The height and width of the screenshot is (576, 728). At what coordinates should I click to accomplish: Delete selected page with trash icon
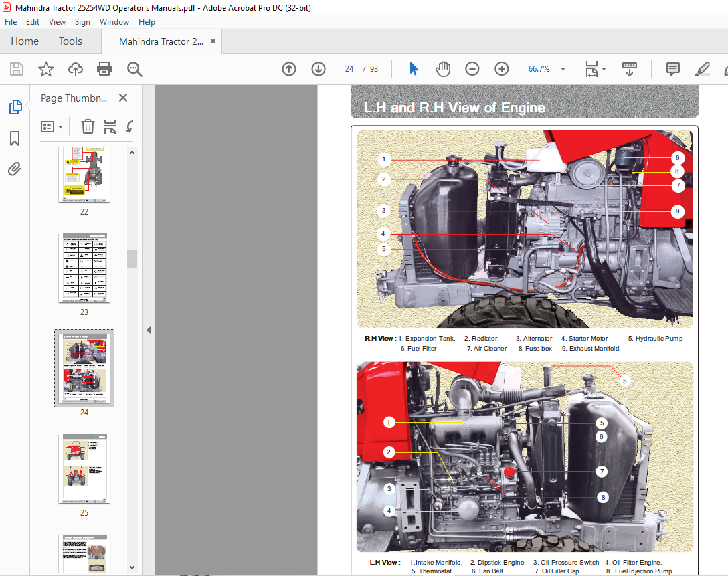[x=88, y=126]
